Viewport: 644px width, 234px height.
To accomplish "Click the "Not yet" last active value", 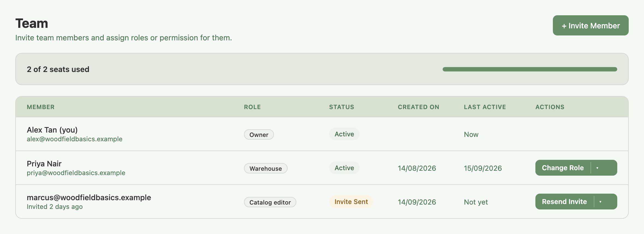I will click(x=476, y=202).
